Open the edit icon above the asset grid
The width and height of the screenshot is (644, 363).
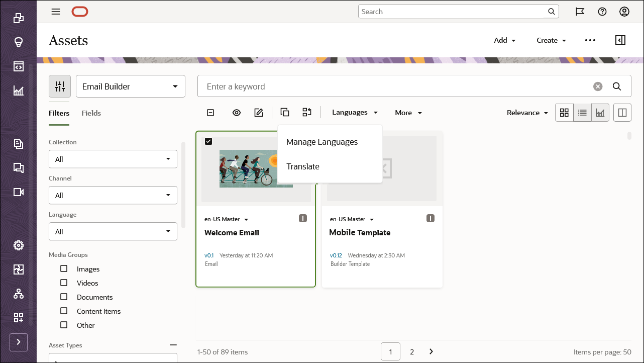[259, 112]
